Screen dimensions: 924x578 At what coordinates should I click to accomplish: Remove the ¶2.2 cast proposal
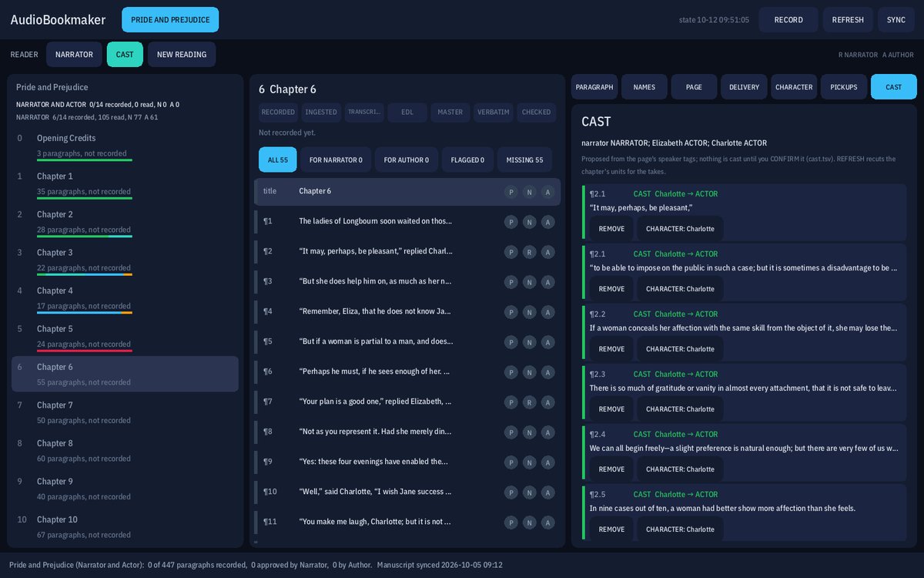click(612, 349)
